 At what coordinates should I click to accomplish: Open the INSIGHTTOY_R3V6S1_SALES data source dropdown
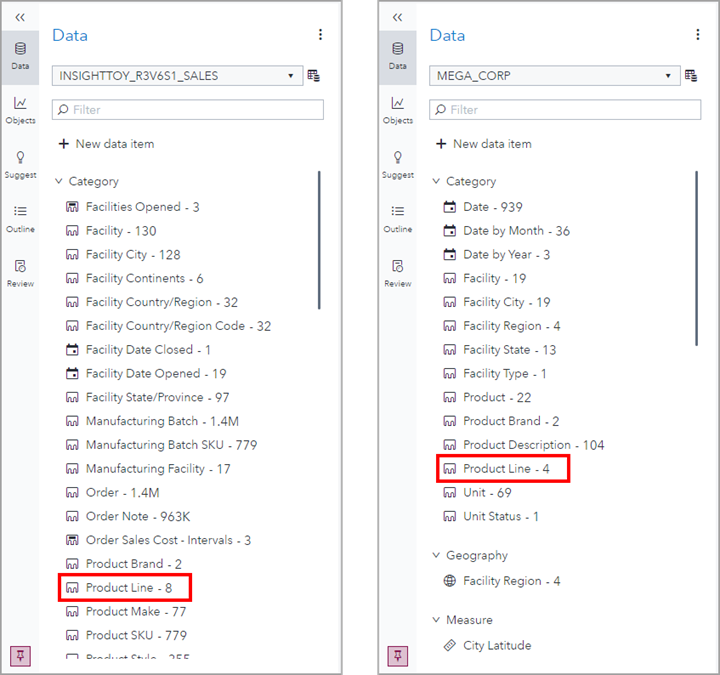(x=178, y=75)
